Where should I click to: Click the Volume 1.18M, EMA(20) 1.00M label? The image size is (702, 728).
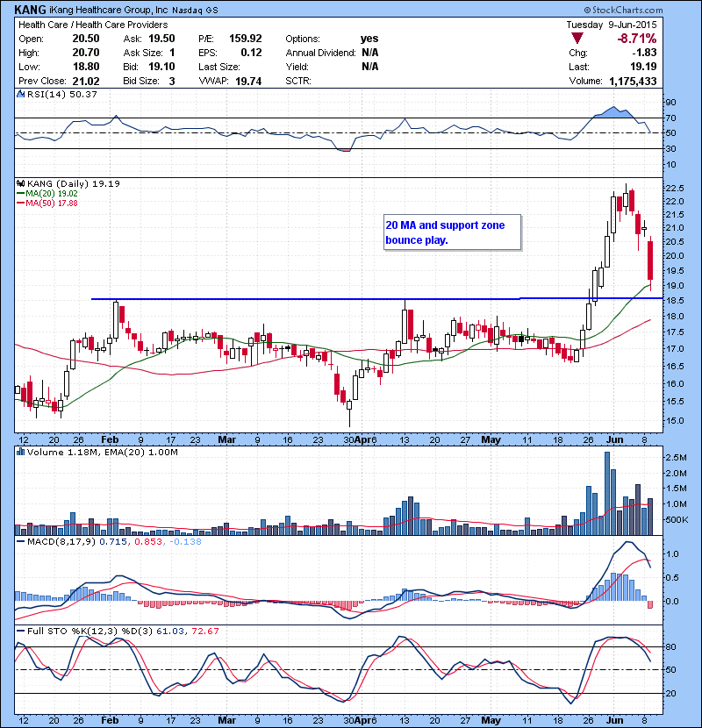point(102,452)
